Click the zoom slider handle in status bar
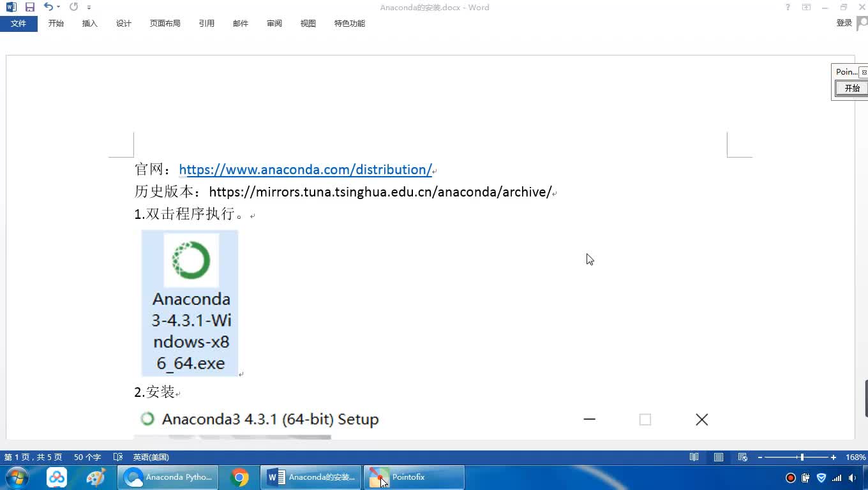 (x=802, y=457)
